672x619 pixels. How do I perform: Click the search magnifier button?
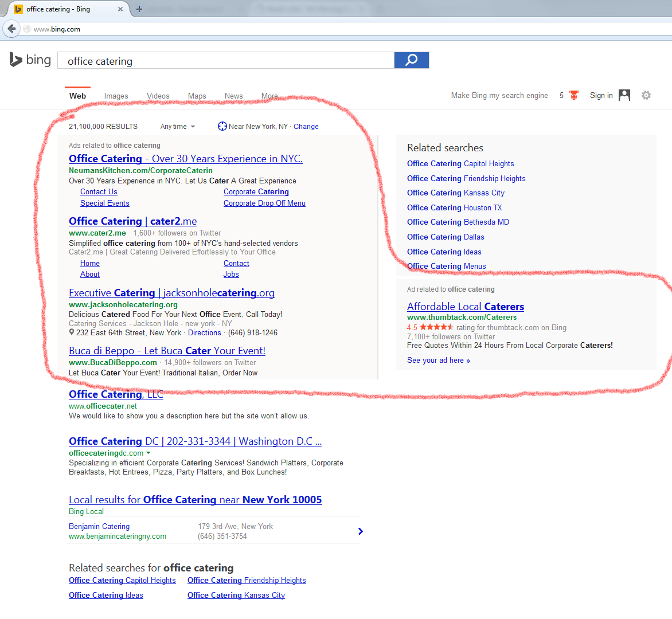coord(411,60)
